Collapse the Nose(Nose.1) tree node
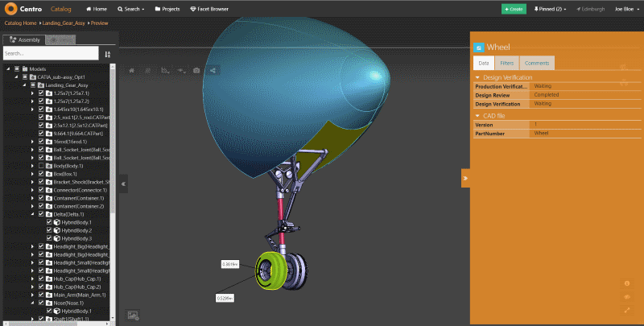Viewport: 644px width, 326px height. [x=32, y=303]
